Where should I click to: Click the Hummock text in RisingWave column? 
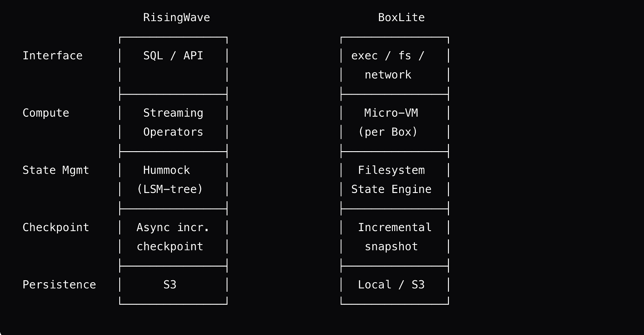coord(167,170)
